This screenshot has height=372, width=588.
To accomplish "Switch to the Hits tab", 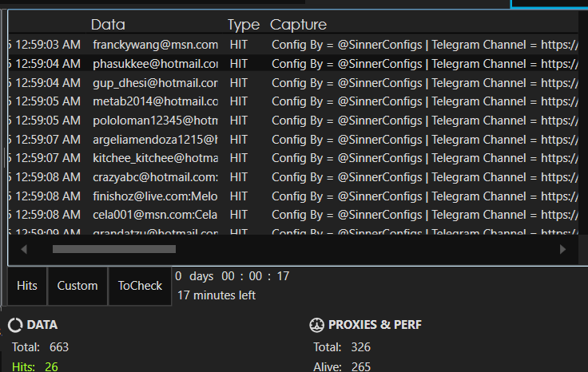I will (27, 286).
